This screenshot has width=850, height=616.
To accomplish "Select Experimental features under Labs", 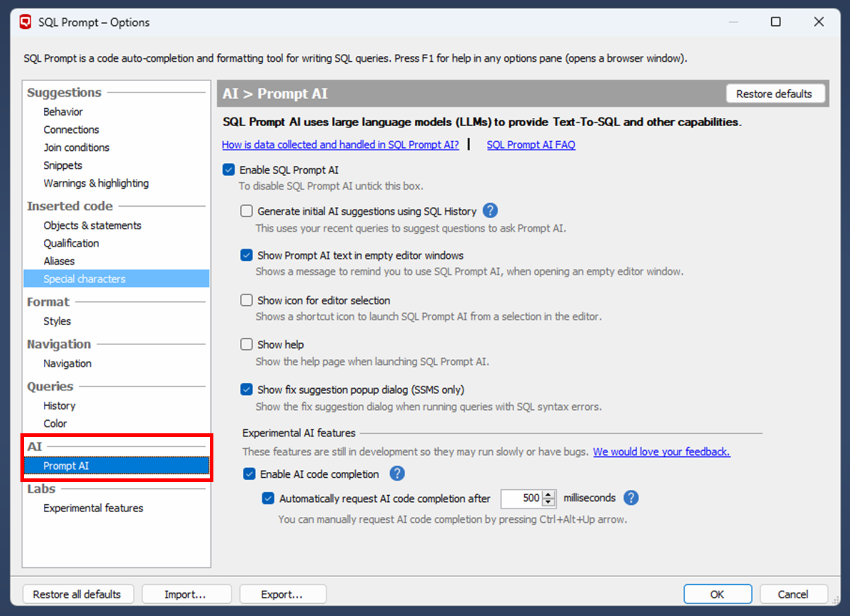I will (x=93, y=508).
